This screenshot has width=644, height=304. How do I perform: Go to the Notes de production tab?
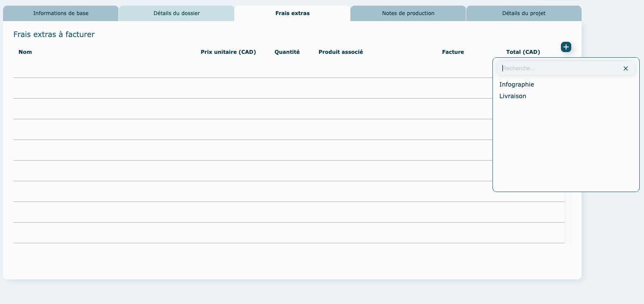click(x=408, y=13)
